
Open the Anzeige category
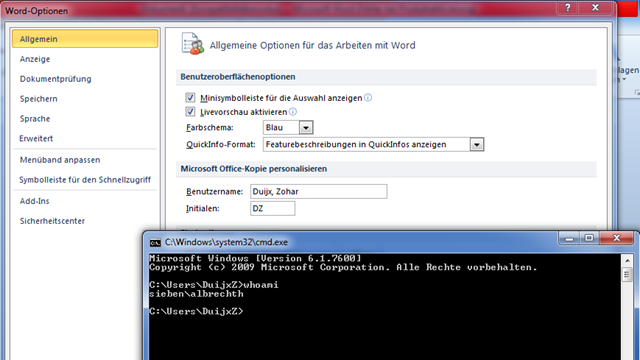pos(35,59)
